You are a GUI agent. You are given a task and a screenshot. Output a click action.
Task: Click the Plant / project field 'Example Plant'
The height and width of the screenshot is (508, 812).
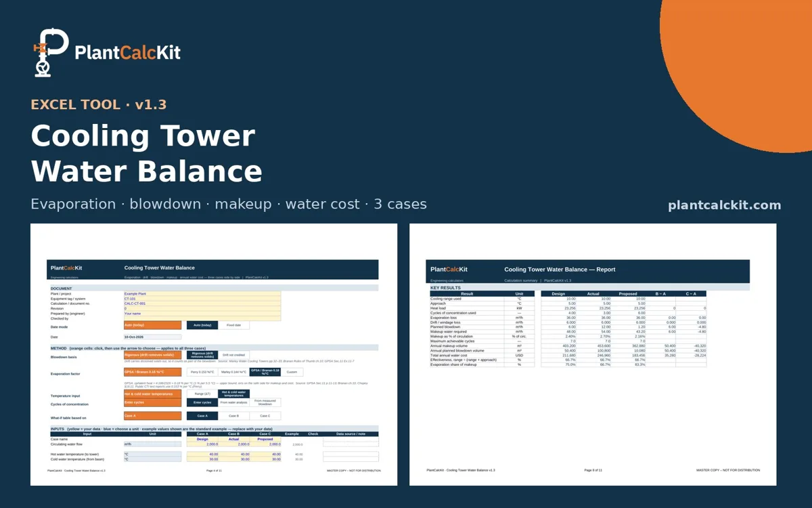coord(202,294)
